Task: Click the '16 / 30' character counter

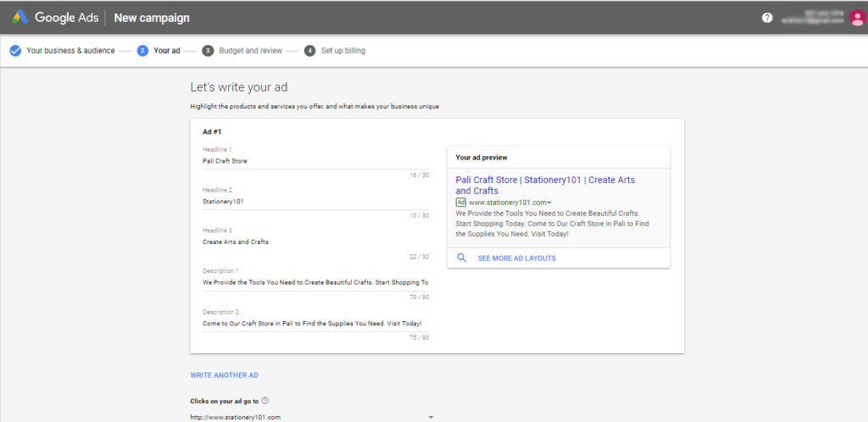Action: click(x=419, y=175)
